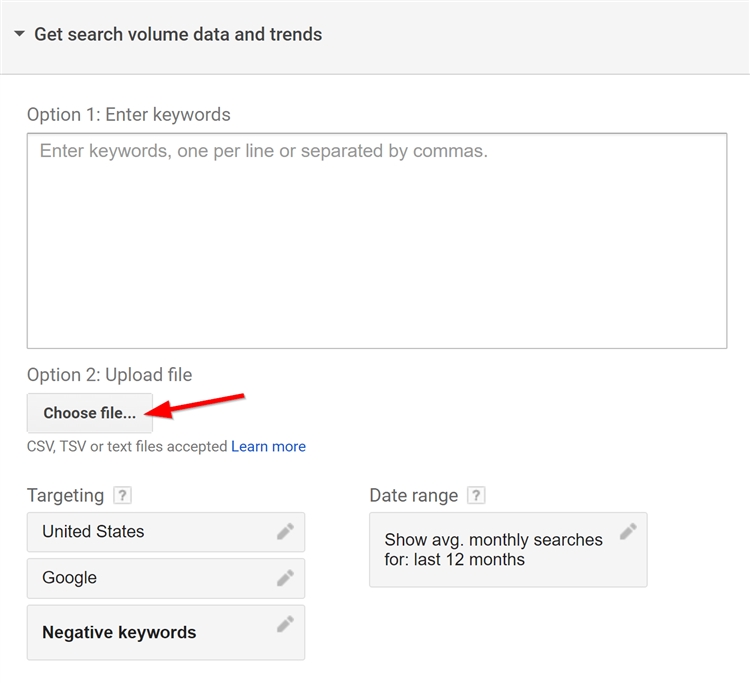
Task: Open the Negative keywords label
Action: 119,632
